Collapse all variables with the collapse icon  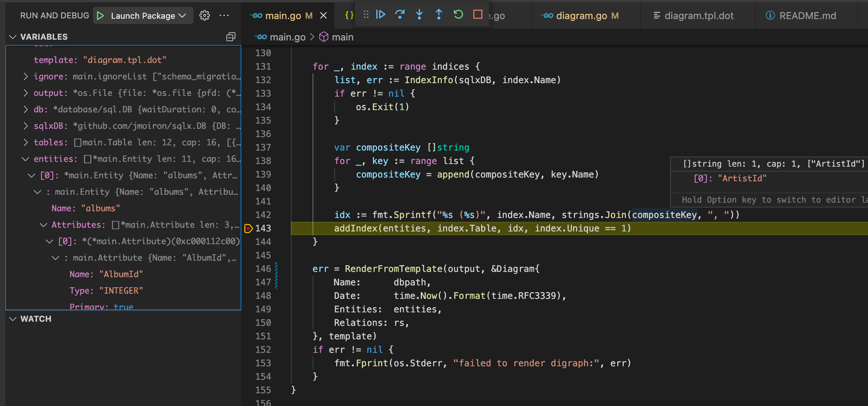(x=231, y=37)
